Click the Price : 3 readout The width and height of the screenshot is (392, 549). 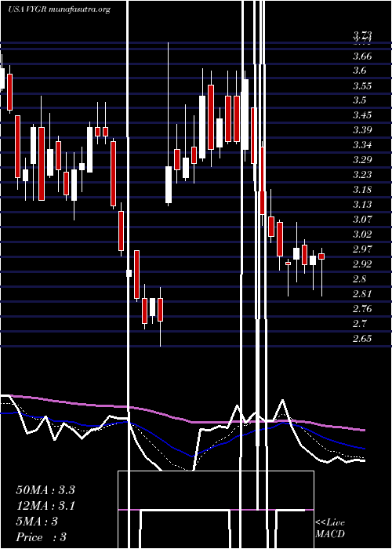tap(42, 537)
